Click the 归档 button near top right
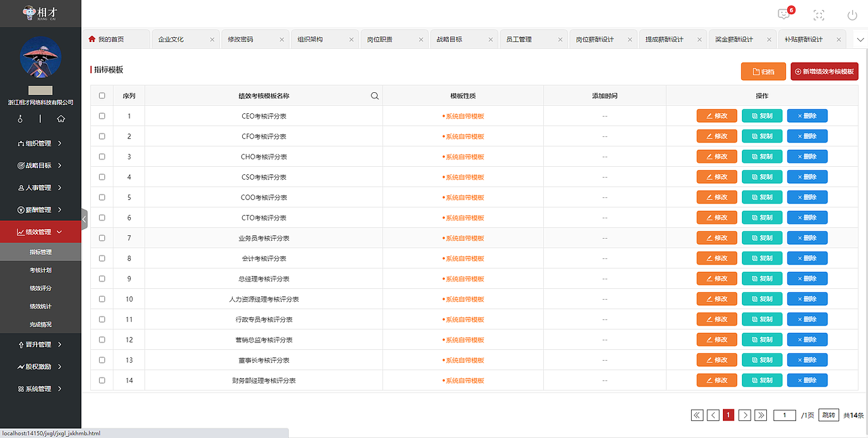 [x=763, y=71]
